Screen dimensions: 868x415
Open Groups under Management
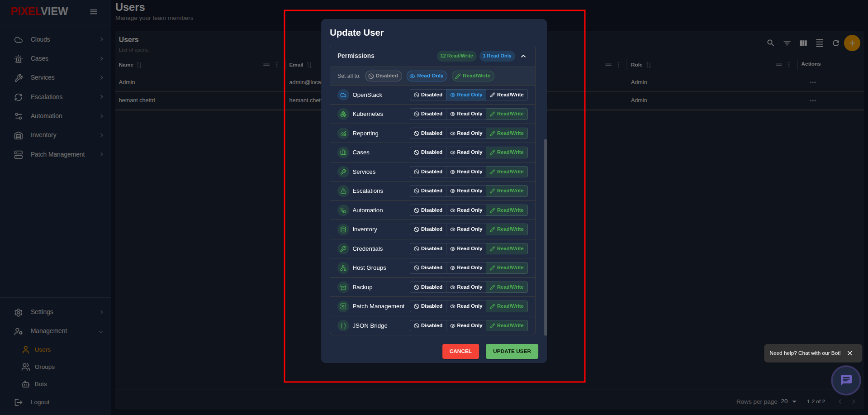coord(44,367)
